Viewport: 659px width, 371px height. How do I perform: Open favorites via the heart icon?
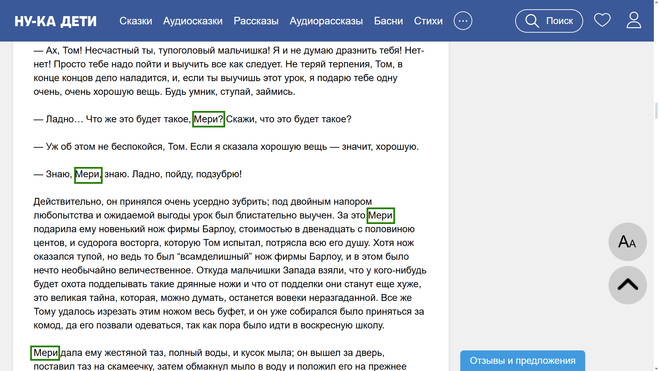[x=602, y=20]
